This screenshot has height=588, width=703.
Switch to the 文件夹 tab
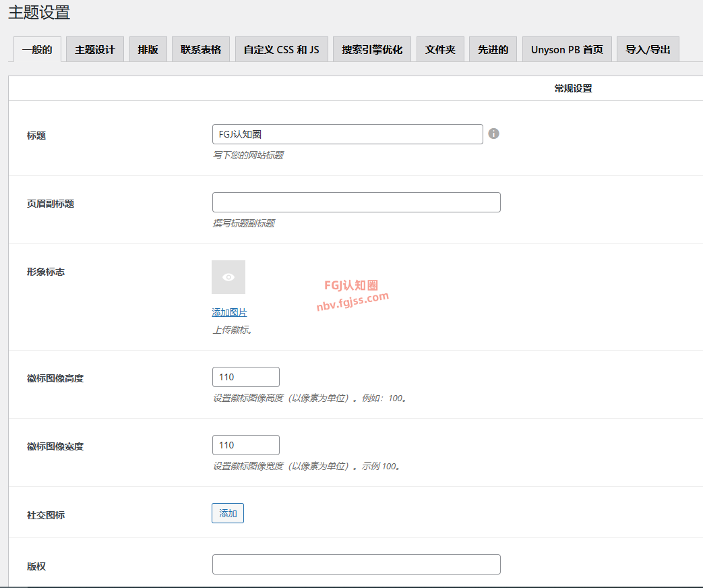(440, 50)
